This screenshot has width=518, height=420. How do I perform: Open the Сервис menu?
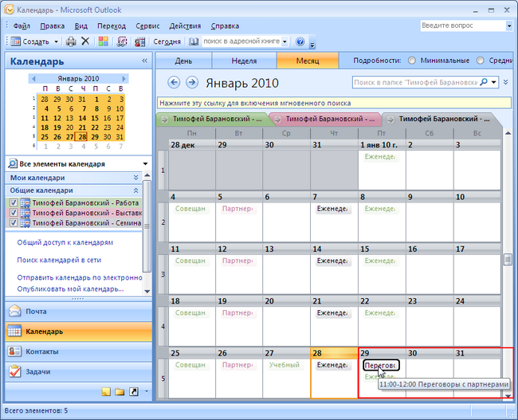pyautogui.click(x=147, y=26)
